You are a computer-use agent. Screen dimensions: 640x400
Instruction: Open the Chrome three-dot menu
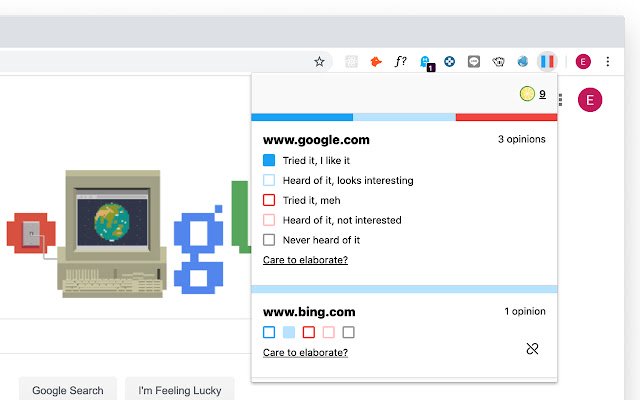[x=608, y=62]
